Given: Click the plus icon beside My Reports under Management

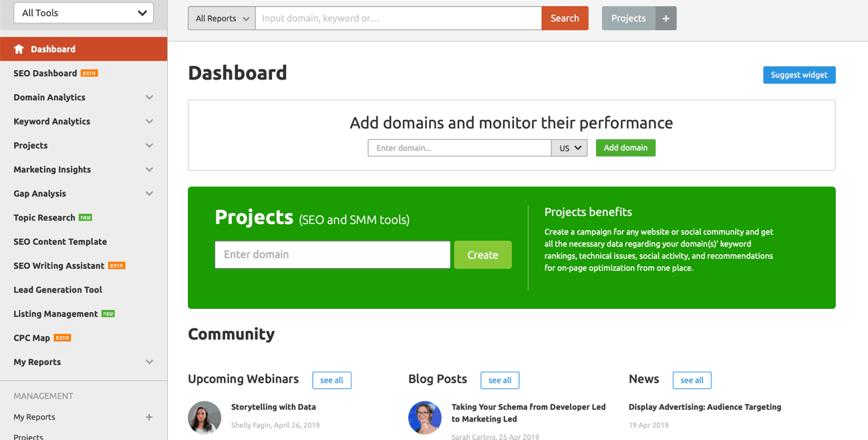Looking at the screenshot, I should (x=148, y=417).
